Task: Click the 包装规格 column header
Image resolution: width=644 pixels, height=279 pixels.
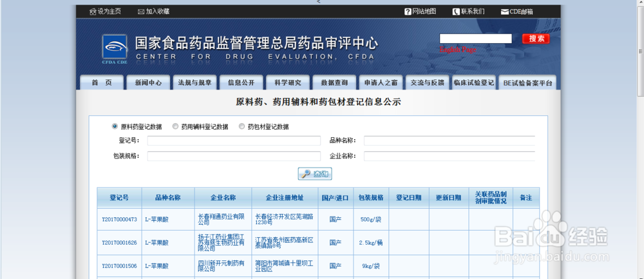Action: (371, 198)
